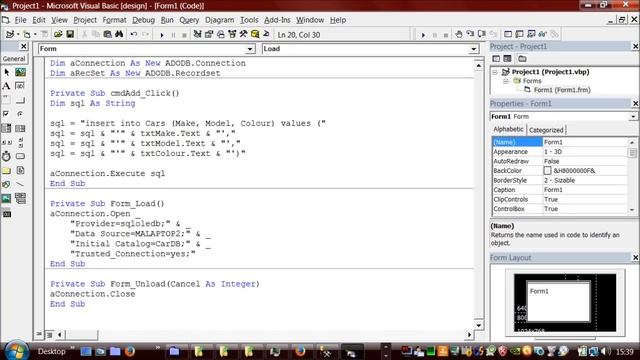Image resolution: width=640 pixels, height=360 pixels.
Task: Collapse the Project1 (Project1.vbp) tree node
Action: (495, 72)
